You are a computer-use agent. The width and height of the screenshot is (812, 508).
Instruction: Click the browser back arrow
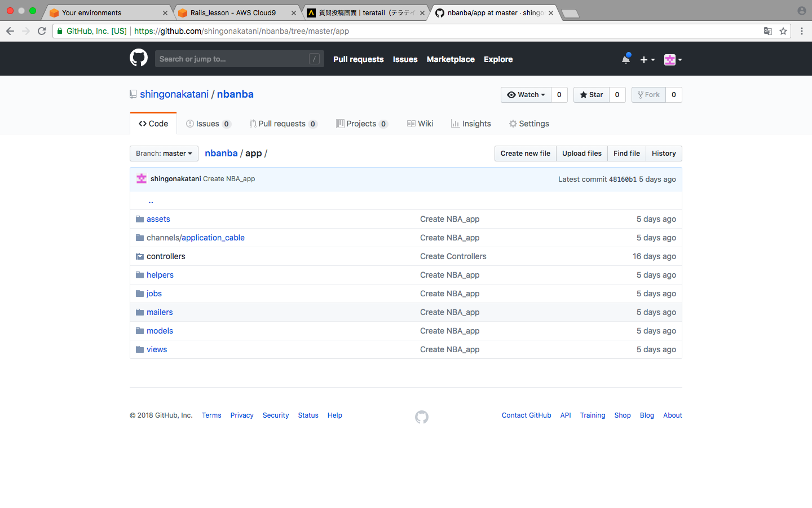click(10, 31)
